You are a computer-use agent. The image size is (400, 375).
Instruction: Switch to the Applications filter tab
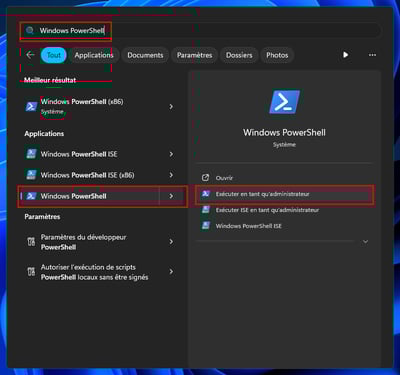click(94, 55)
